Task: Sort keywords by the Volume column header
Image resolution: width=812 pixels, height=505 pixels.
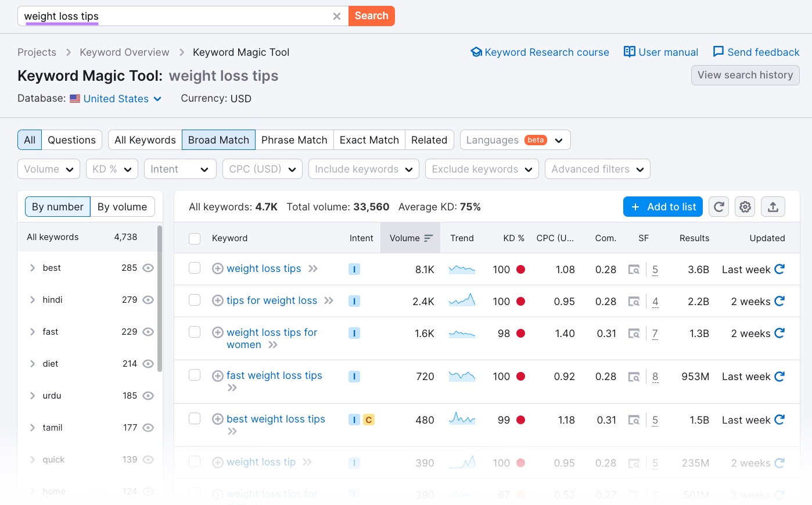Action: click(x=410, y=238)
